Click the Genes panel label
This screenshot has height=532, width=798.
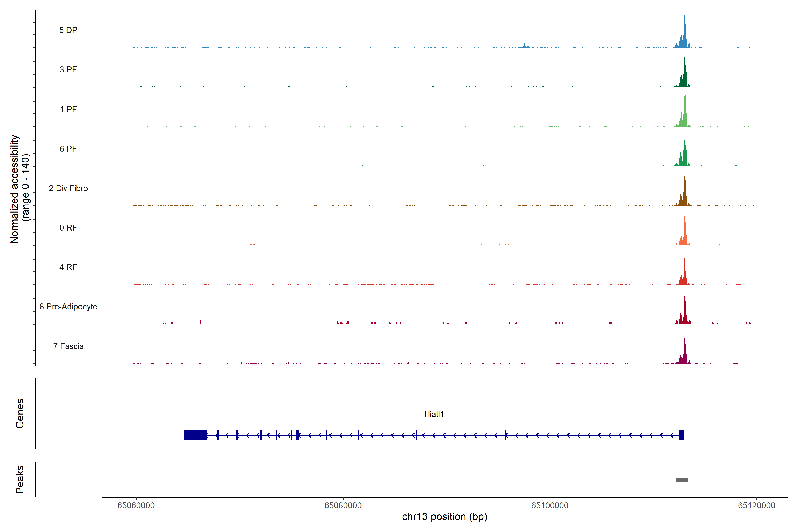[x=20, y=414]
